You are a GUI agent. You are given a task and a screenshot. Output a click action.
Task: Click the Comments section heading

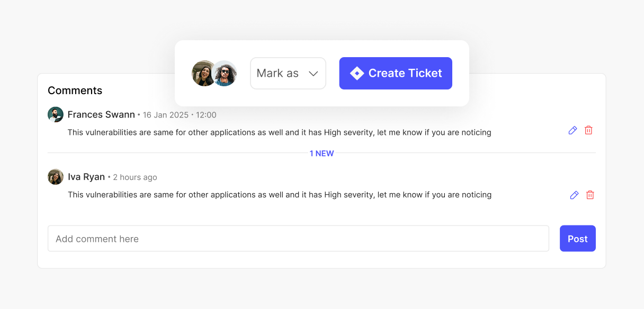(75, 90)
